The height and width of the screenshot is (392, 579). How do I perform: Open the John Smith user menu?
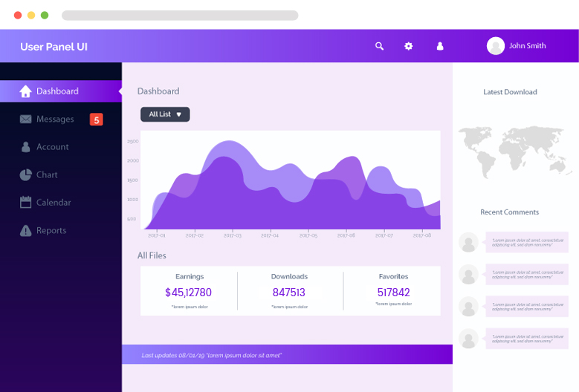click(x=517, y=46)
